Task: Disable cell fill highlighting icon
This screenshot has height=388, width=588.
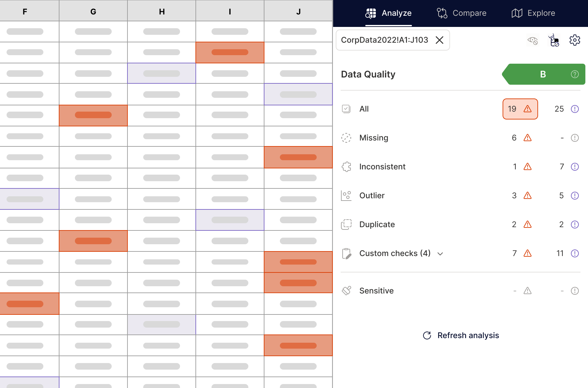Action: pos(554,40)
